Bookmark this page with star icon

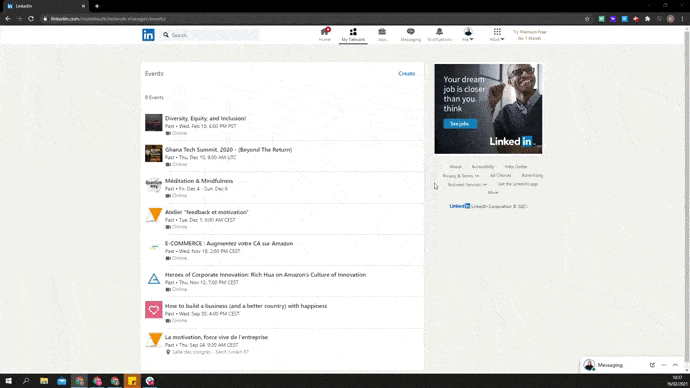(587, 19)
